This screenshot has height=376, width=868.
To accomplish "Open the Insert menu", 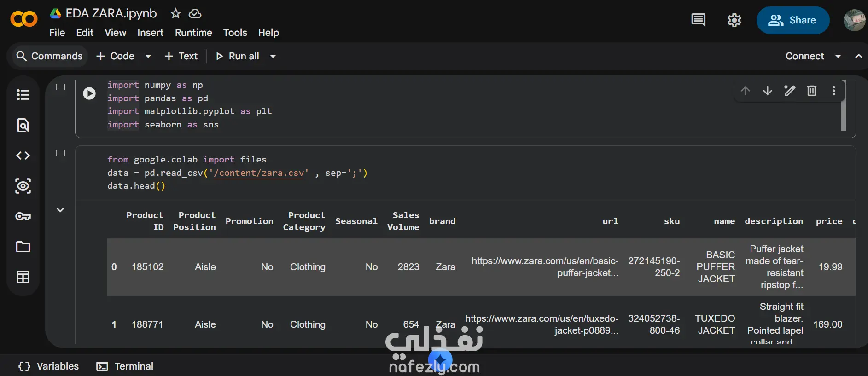I will (151, 33).
